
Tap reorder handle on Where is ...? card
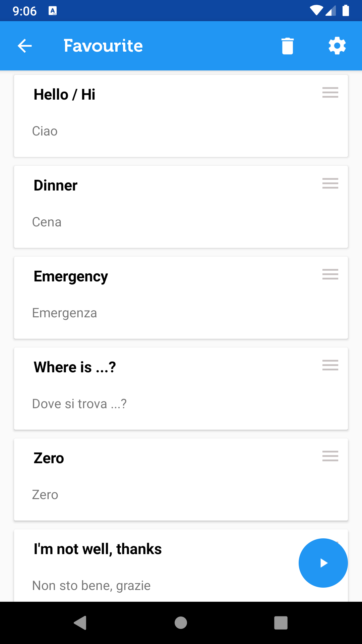click(330, 365)
